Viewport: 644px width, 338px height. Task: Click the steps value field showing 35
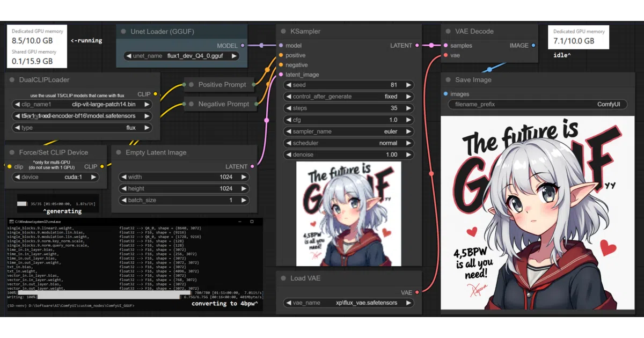pyautogui.click(x=349, y=108)
